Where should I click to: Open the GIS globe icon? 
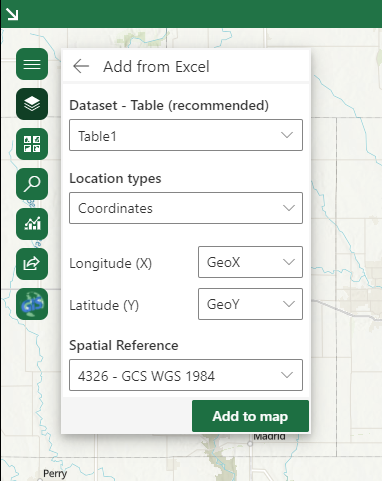click(32, 304)
